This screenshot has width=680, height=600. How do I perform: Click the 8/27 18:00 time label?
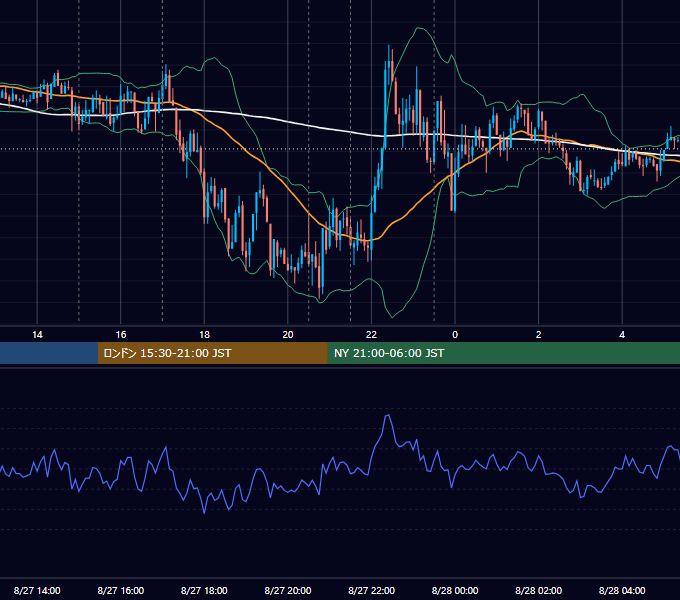pyautogui.click(x=204, y=590)
